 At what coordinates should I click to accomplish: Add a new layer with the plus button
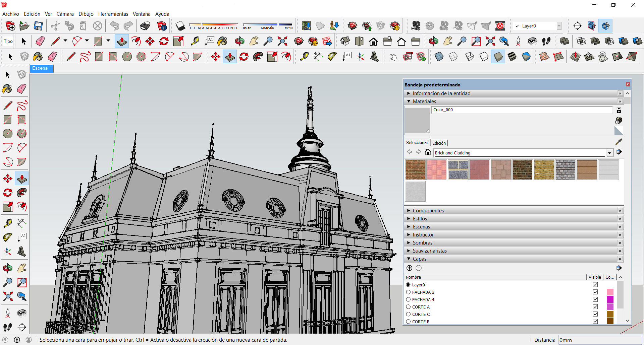409,268
